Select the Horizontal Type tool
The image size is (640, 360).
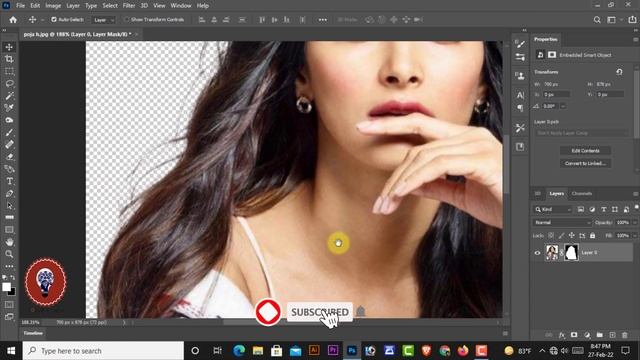tap(9, 181)
